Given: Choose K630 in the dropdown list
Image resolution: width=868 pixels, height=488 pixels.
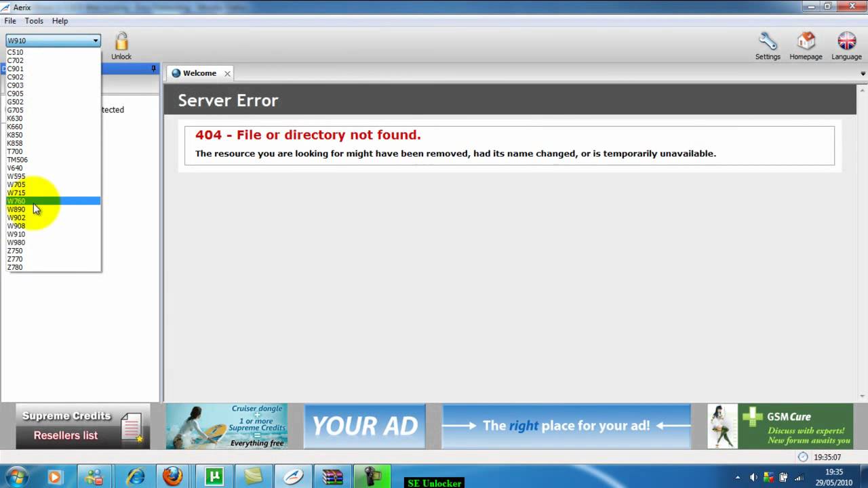Looking at the screenshot, I should (x=54, y=119).
